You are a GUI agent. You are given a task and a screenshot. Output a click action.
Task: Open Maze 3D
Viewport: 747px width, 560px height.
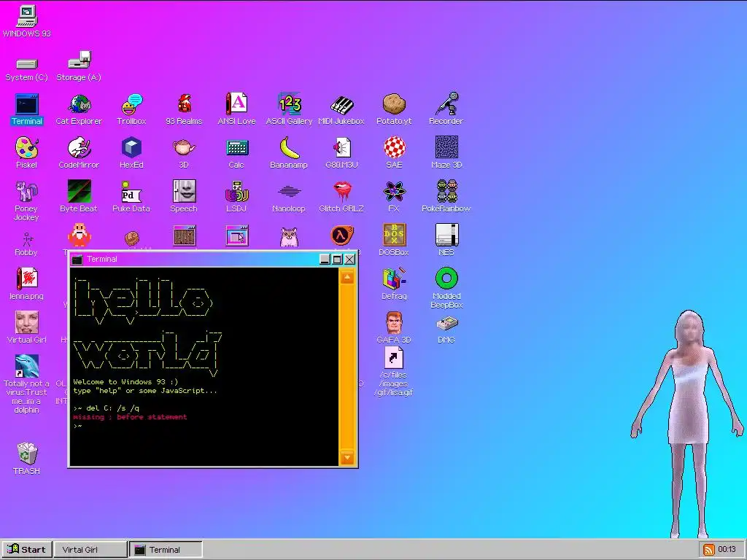[x=446, y=153]
